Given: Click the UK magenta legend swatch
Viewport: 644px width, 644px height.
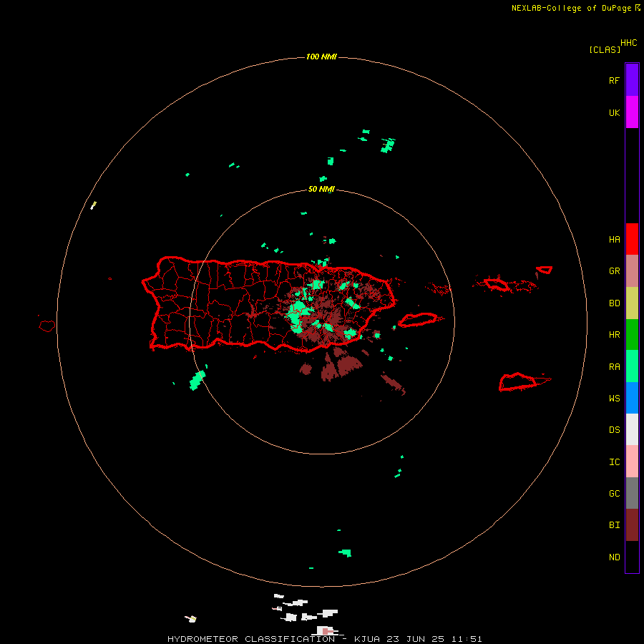Looking at the screenshot, I should point(632,112).
